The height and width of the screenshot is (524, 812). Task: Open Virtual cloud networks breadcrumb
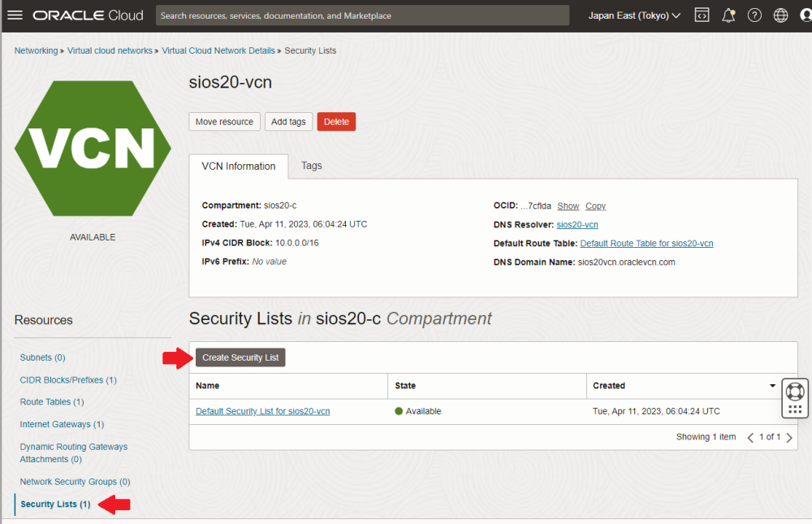pos(110,50)
